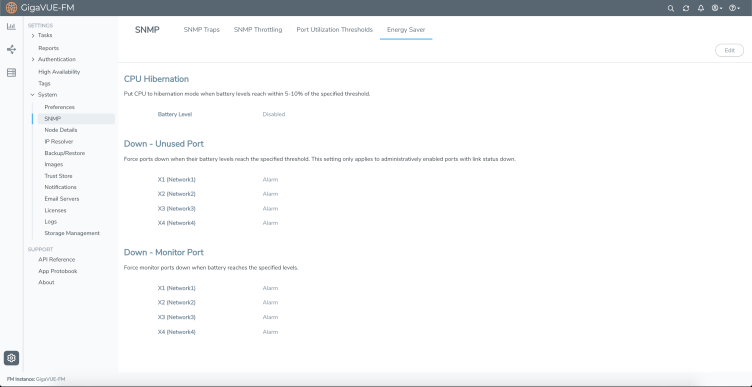Click the Down - Unused Port heading
The image size is (752, 387).
coord(164,144)
